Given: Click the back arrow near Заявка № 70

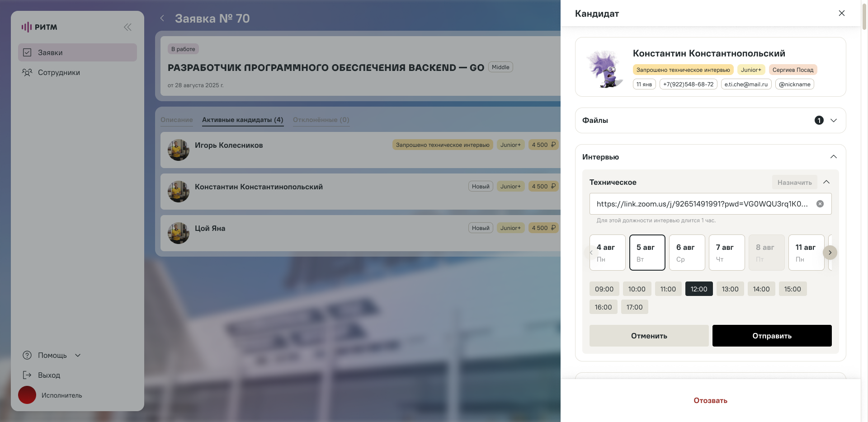Looking at the screenshot, I should pos(162,18).
